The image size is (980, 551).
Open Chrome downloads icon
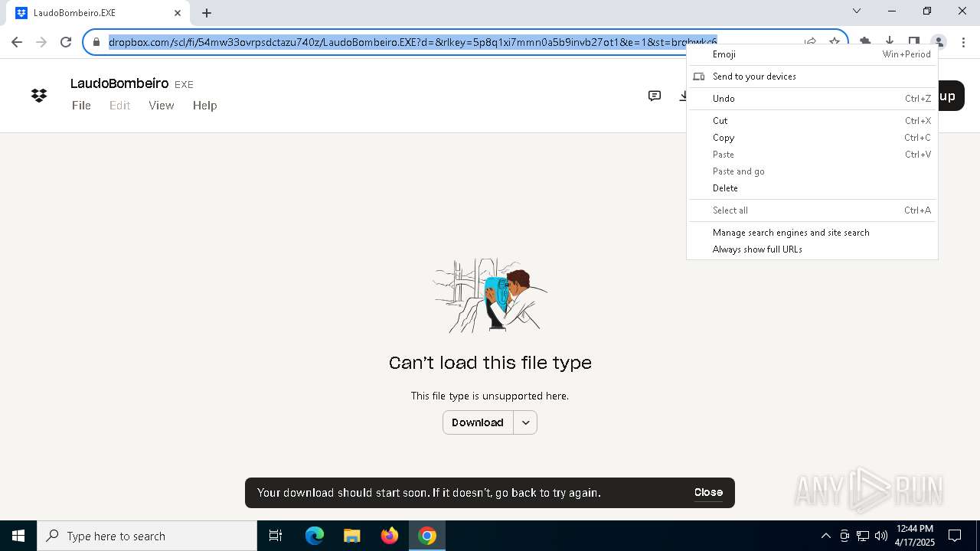(x=890, y=42)
